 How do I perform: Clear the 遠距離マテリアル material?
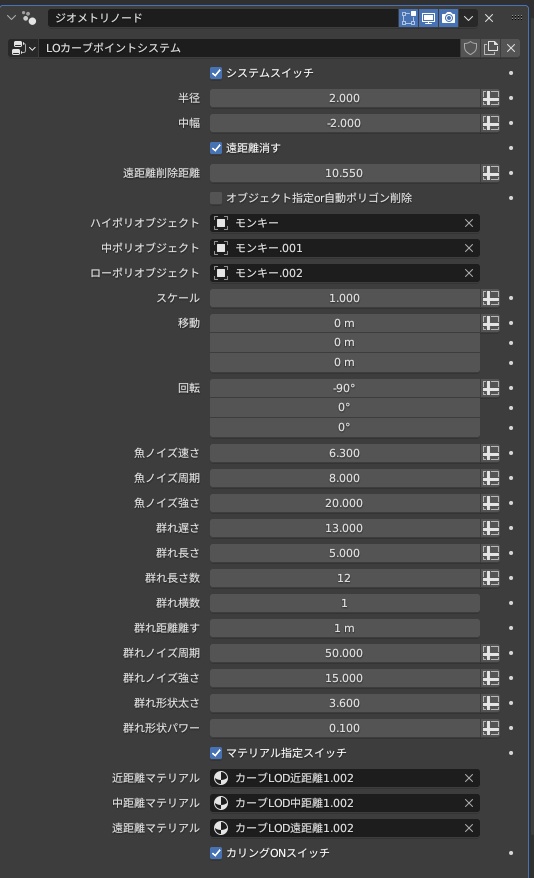[x=469, y=828]
